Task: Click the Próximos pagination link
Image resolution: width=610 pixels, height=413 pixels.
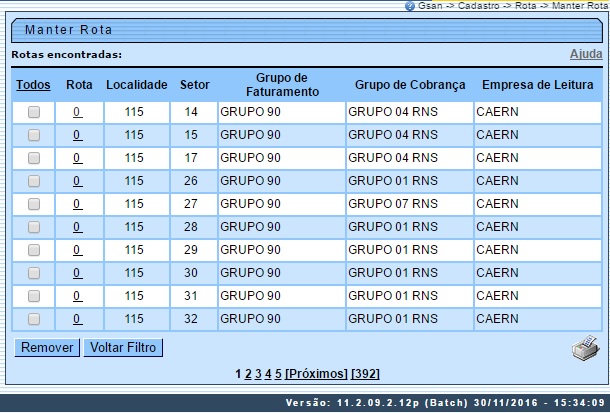Action: point(316,374)
